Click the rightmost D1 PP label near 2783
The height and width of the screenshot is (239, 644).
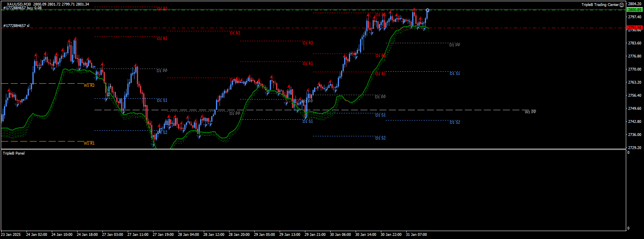click(x=455, y=45)
